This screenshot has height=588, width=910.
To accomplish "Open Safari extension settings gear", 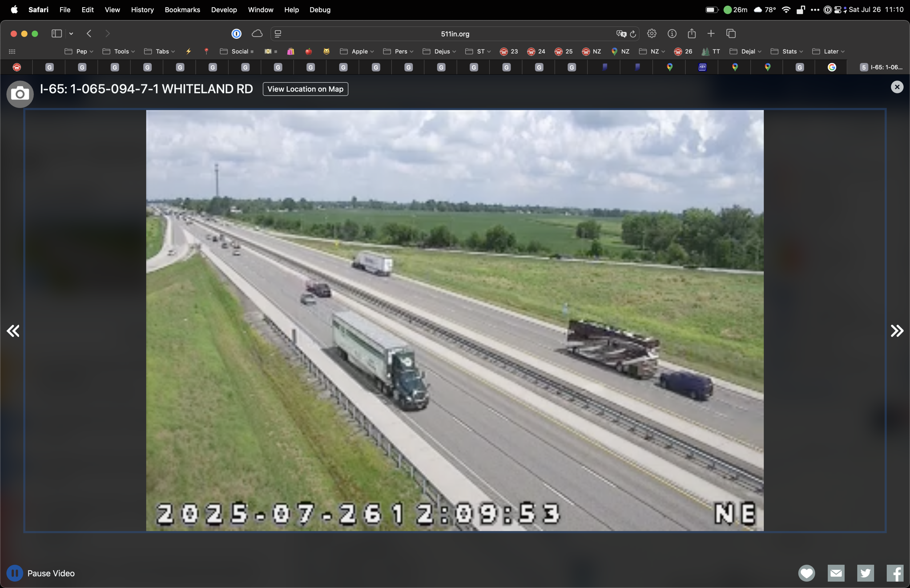I will pos(652,33).
